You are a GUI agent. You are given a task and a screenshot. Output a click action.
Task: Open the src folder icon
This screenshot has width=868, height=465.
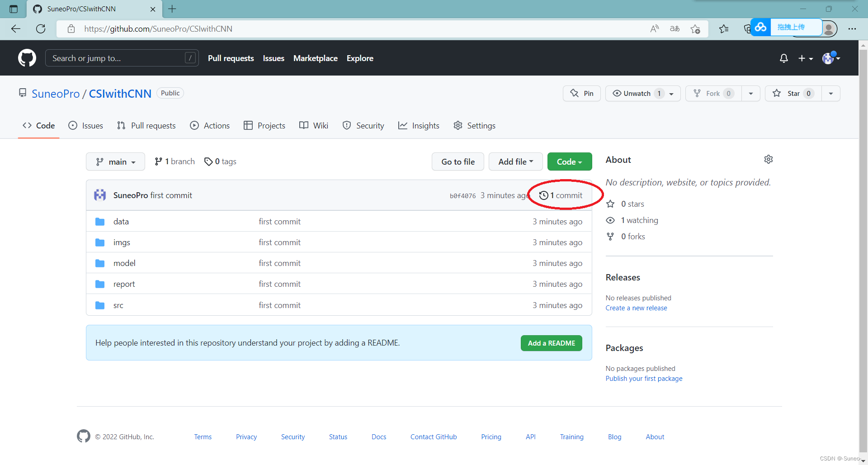point(100,305)
